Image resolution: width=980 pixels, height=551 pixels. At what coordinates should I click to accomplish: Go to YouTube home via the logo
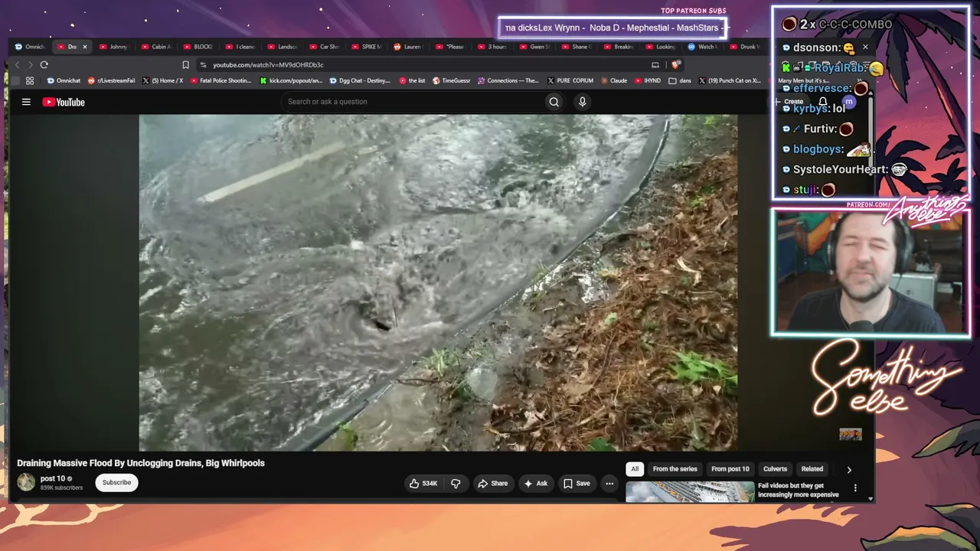(x=64, y=102)
